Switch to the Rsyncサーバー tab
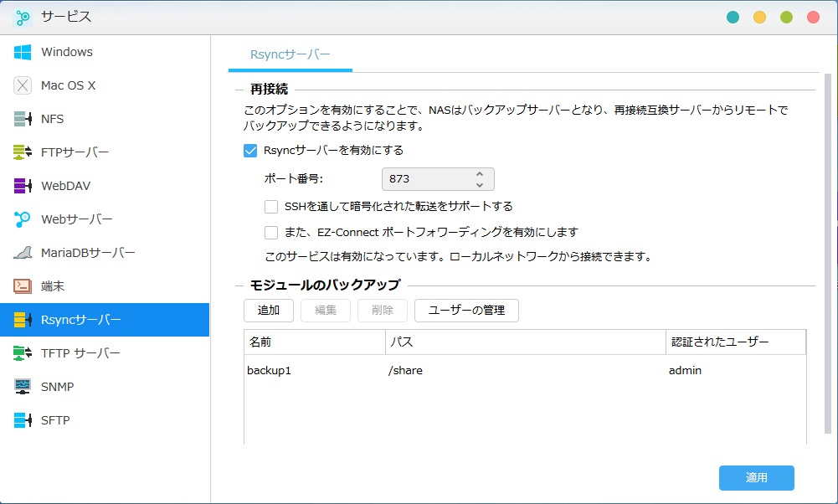The image size is (838, 504). [290, 54]
